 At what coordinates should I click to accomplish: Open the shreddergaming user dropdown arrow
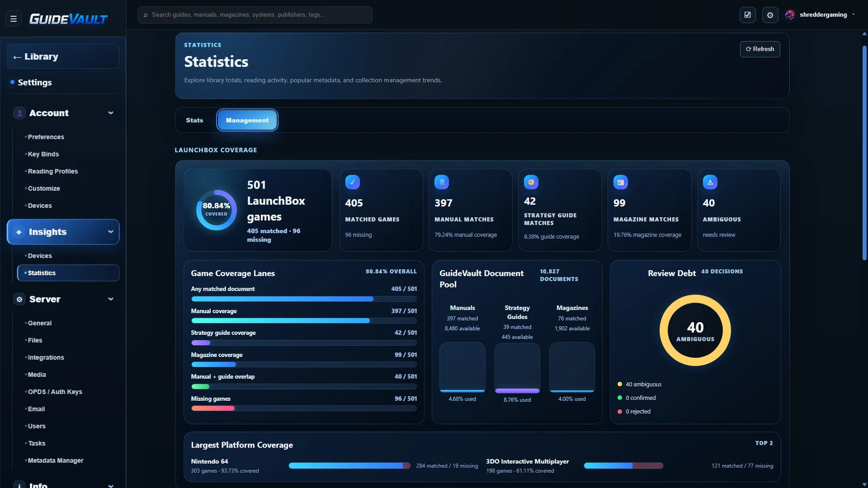pos(854,14)
